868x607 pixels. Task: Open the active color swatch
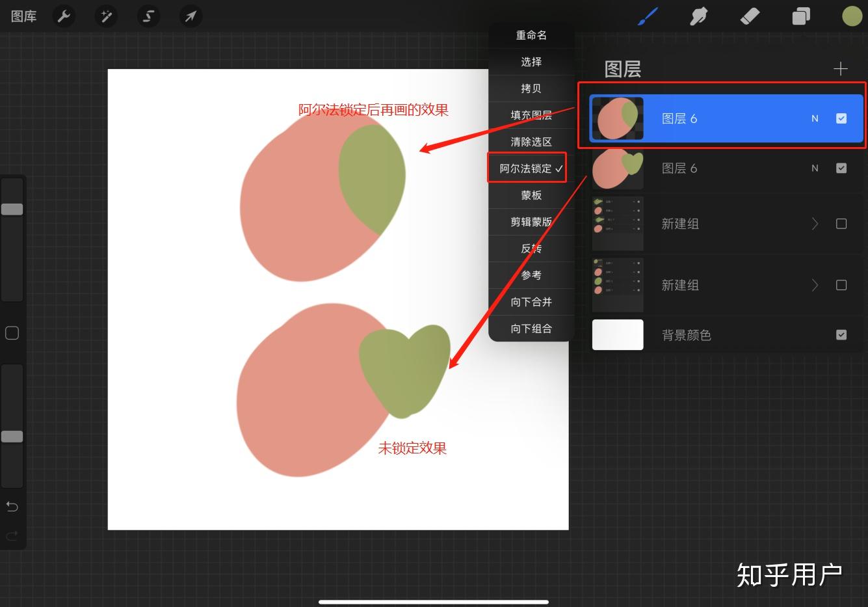[x=852, y=16]
